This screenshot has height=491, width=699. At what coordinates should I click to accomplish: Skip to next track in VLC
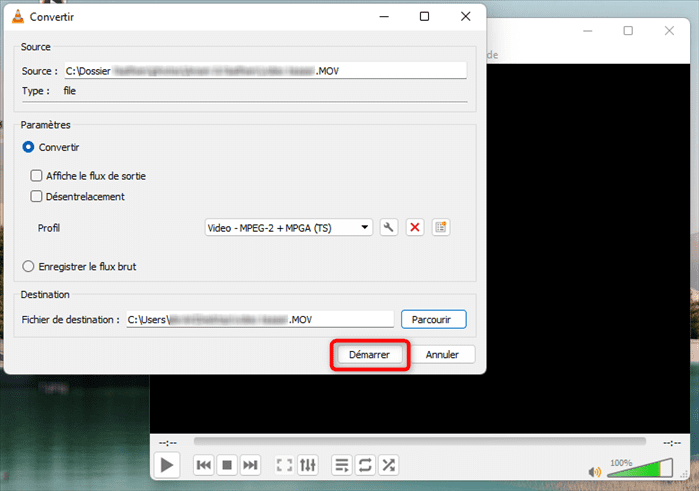(250, 465)
